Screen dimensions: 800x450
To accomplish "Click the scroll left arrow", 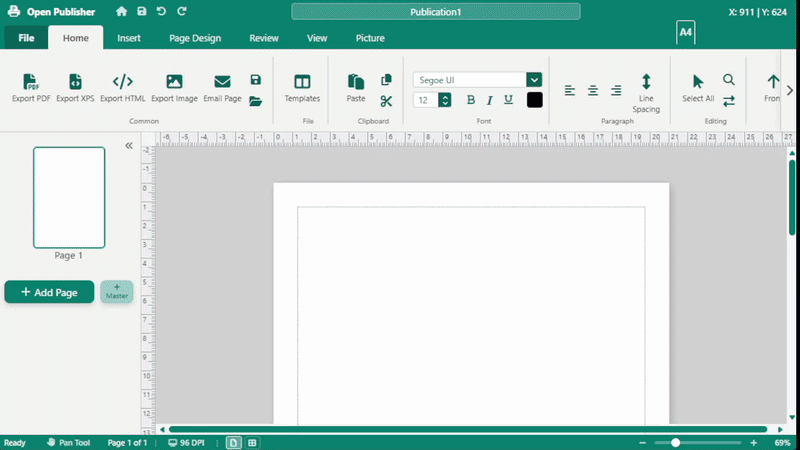I will [162, 430].
